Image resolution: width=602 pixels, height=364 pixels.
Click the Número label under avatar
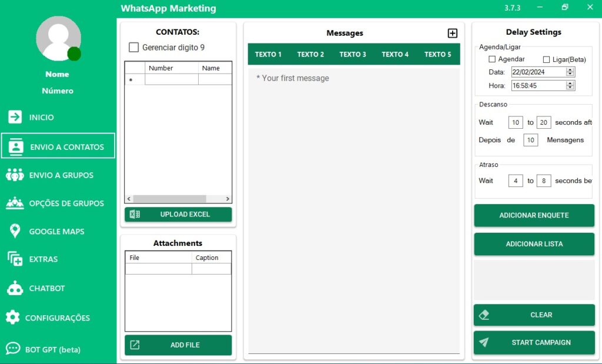click(58, 91)
